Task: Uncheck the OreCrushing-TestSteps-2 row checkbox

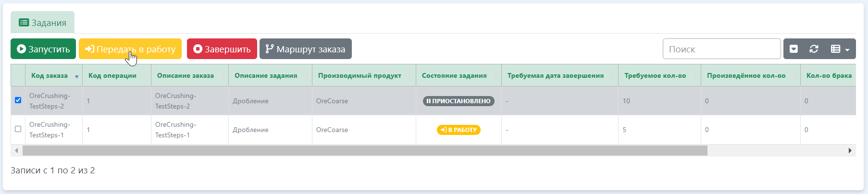Action: pyautogui.click(x=18, y=100)
